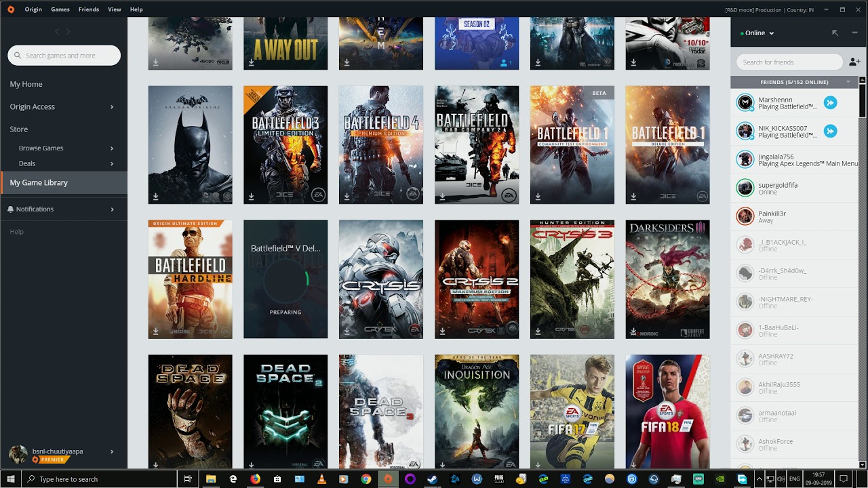
Task: Expand the Deals submenu
Action: coord(112,163)
